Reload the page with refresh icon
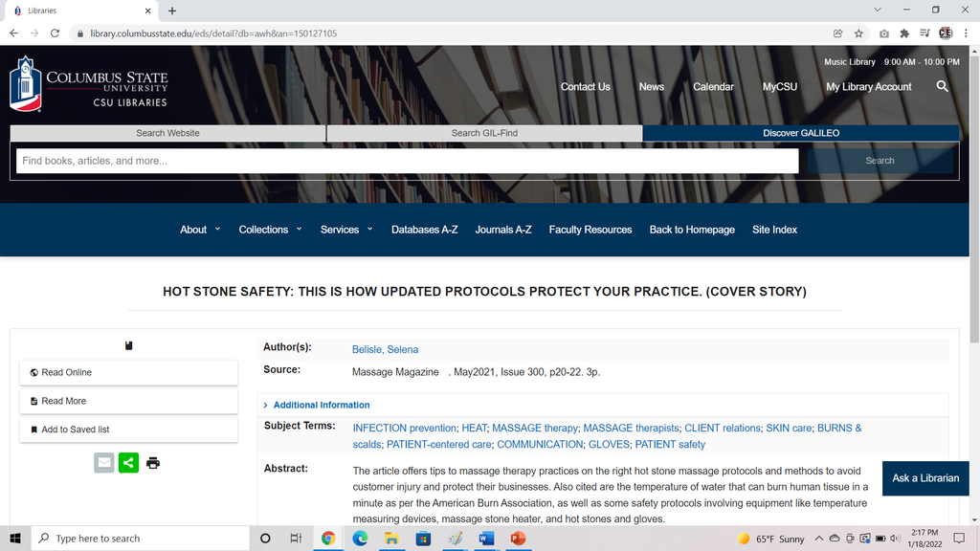The image size is (980, 551). click(56, 33)
